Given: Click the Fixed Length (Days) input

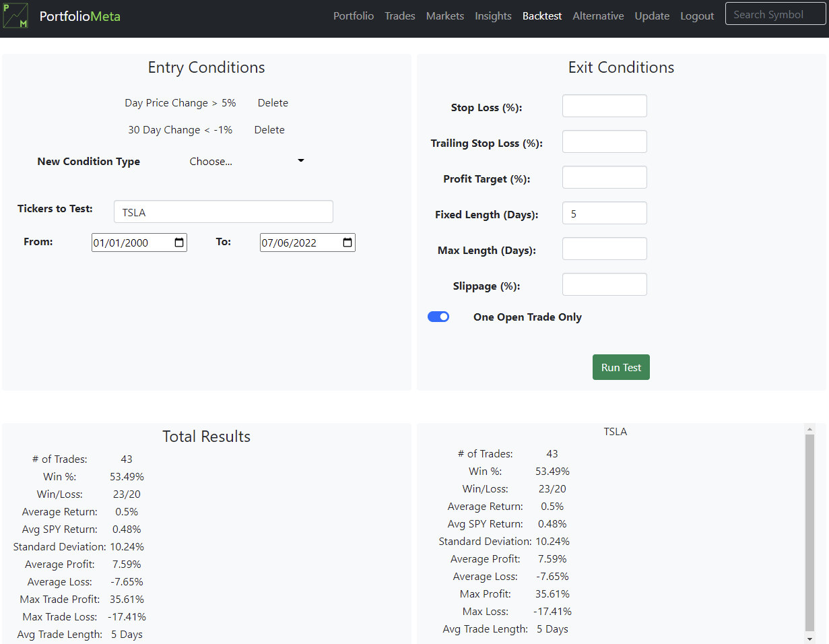Looking at the screenshot, I should tap(605, 213).
